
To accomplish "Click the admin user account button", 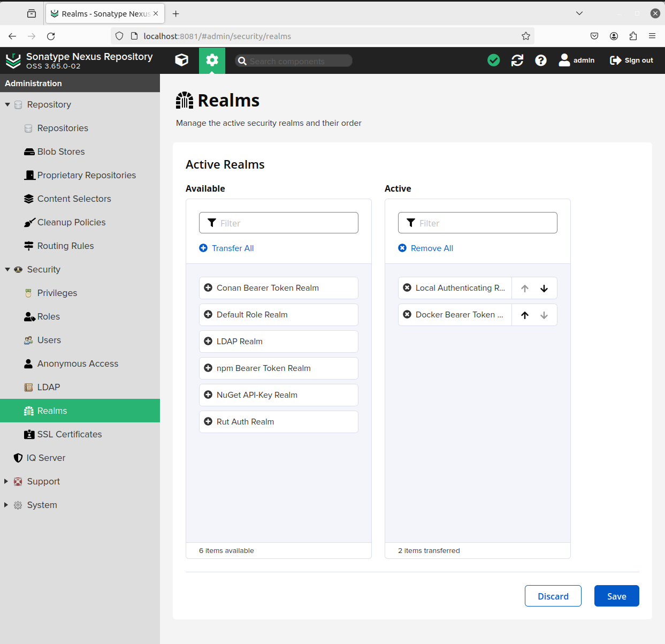I will click(x=577, y=60).
